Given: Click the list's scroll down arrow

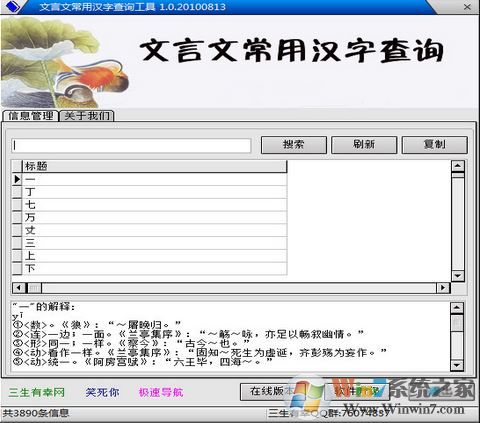Looking at the screenshot, I should click(458, 276).
